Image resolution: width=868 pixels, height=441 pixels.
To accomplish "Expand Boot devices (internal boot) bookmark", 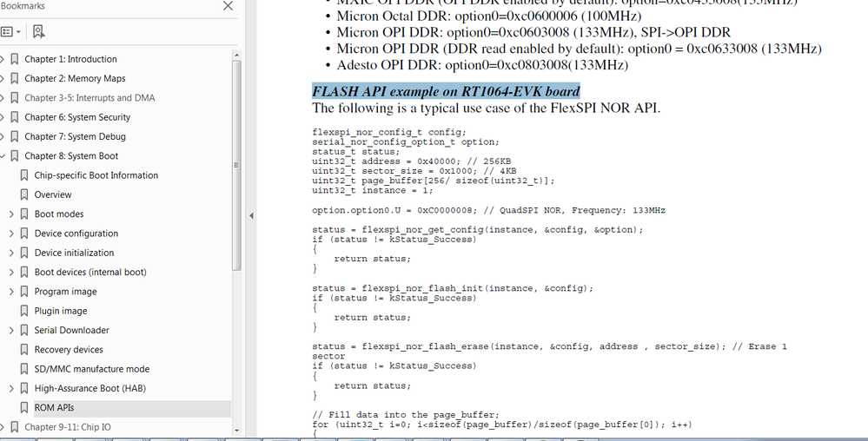I will (11, 273).
